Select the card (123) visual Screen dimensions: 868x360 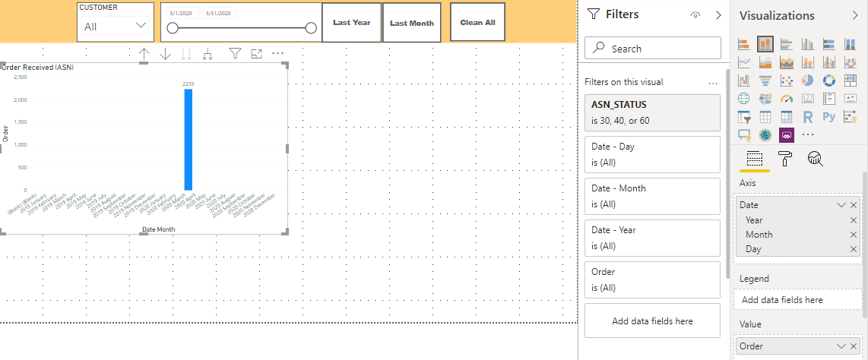click(x=808, y=99)
